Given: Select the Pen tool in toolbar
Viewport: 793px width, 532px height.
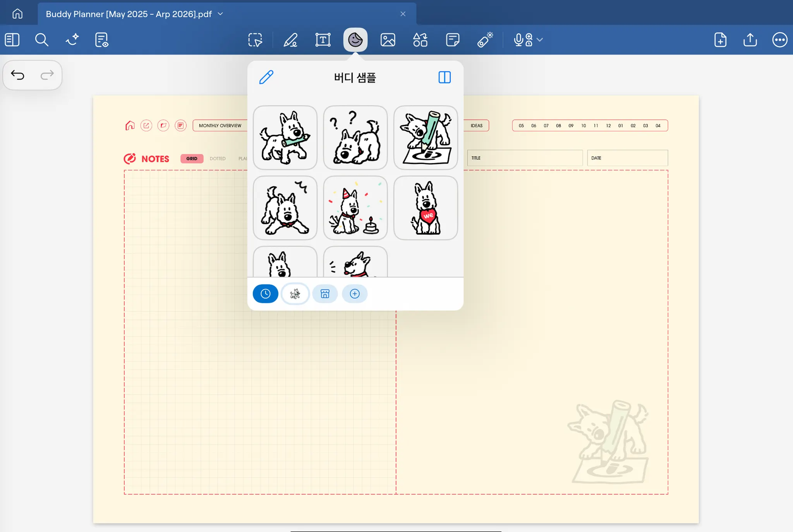Looking at the screenshot, I should click(290, 40).
